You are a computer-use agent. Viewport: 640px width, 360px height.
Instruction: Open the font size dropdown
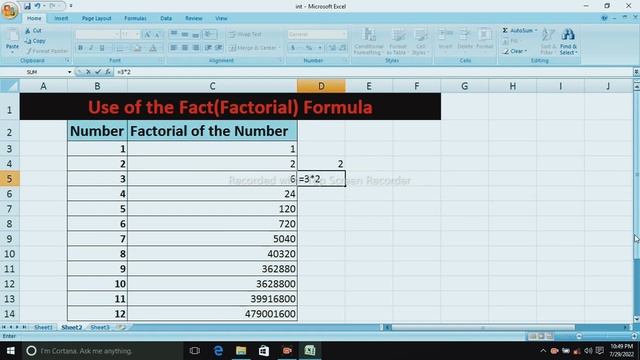pos(137,34)
